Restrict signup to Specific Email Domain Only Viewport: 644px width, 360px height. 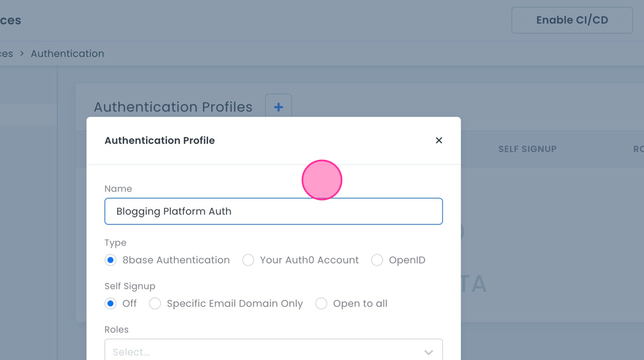coord(155,303)
